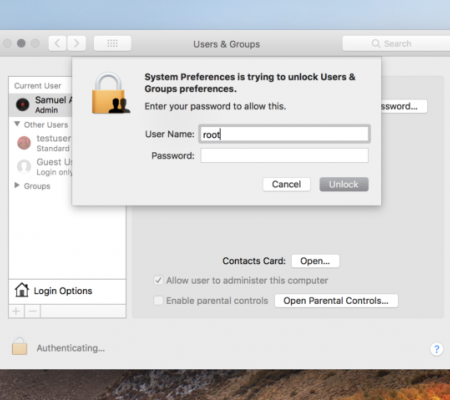Image resolution: width=450 pixels, height=400 pixels.
Task: Open the Contacts Card with Open button
Action: pyautogui.click(x=315, y=261)
